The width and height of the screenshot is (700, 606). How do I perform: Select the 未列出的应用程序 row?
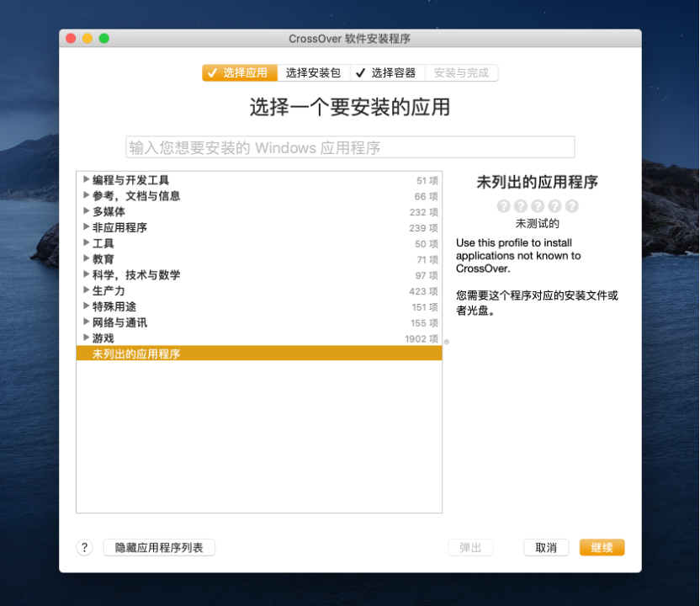[259, 353]
